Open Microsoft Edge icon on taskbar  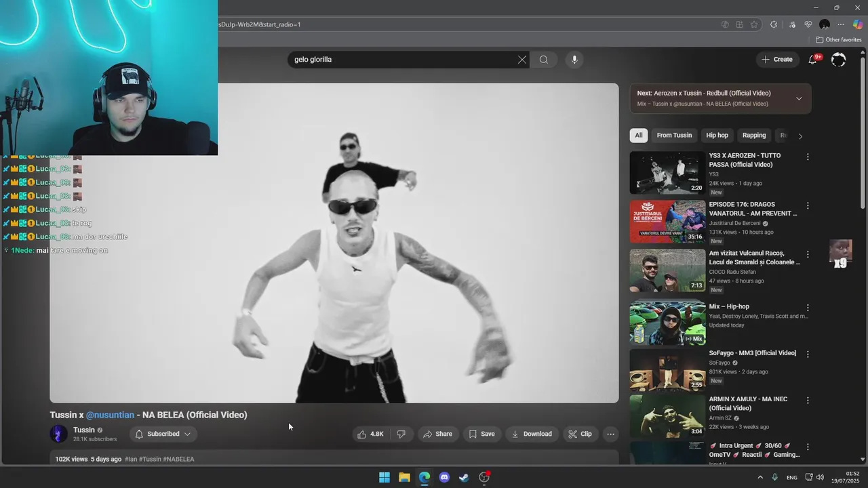pos(424,477)
